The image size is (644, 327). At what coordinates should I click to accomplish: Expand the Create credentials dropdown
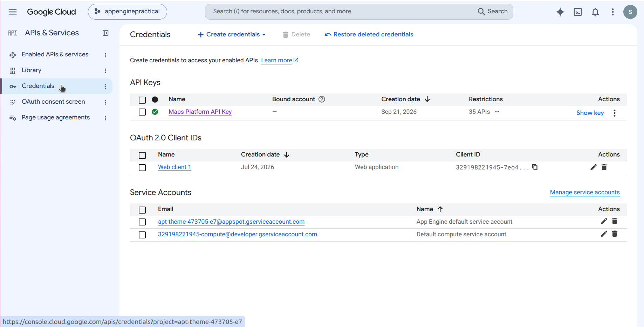(232, 34)
